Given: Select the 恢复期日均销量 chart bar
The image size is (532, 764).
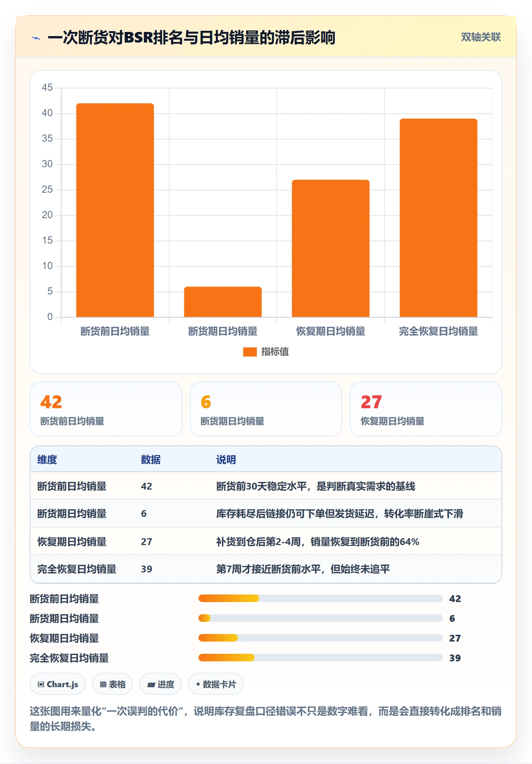Looking at the screenshot, I should pos(331,248).
